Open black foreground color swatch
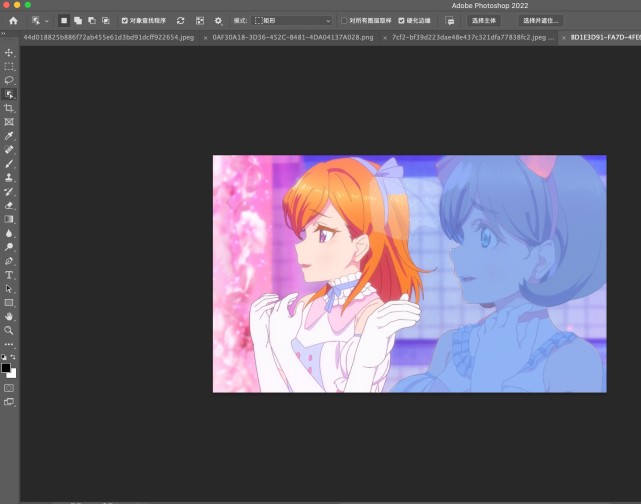This screenshot has height=504, width=641. [x=5, y=367]
